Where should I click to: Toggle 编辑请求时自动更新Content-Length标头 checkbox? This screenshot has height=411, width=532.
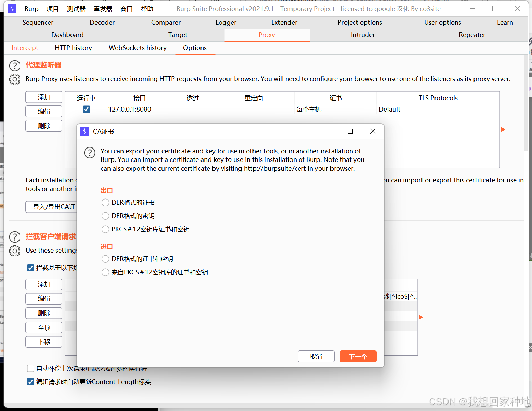tap(30, 382)
